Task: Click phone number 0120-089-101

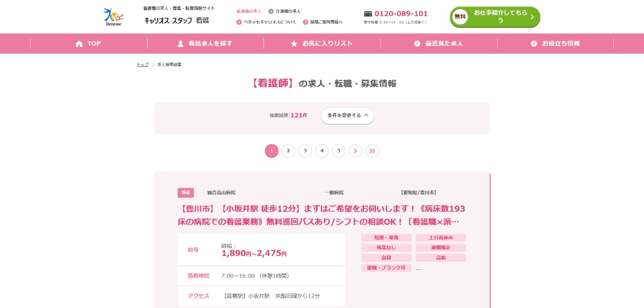Action: tap(401, 14)
